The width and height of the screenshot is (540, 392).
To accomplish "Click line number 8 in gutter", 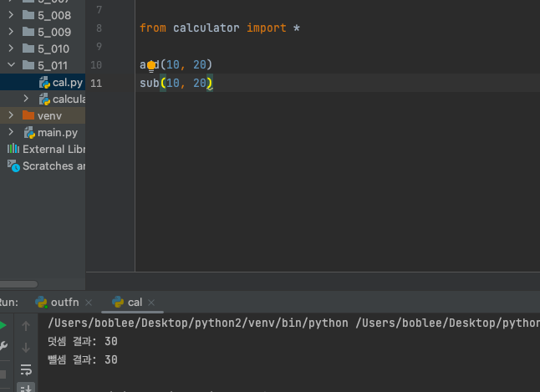I will pos(99,28).
